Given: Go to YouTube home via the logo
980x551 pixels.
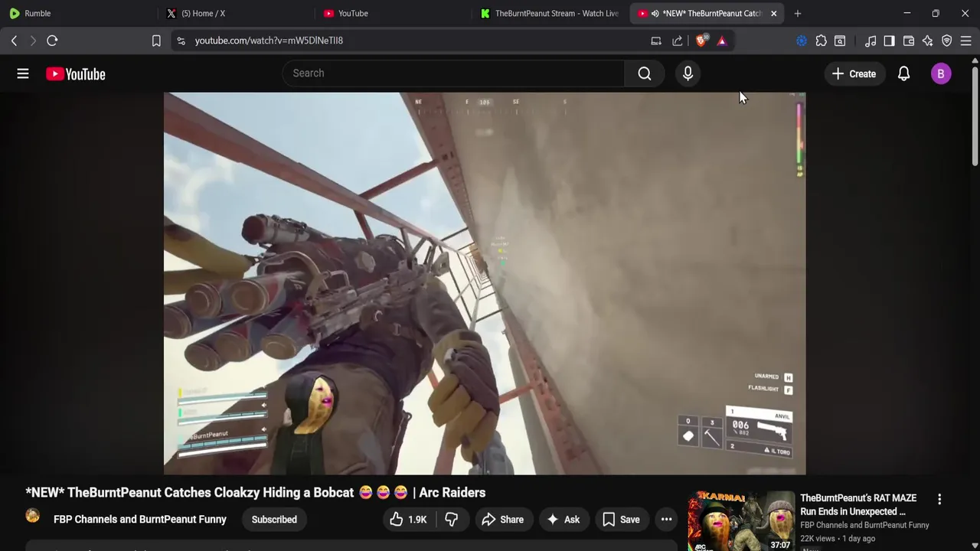Looking at the screenshot, I should [x=75, y=73].
